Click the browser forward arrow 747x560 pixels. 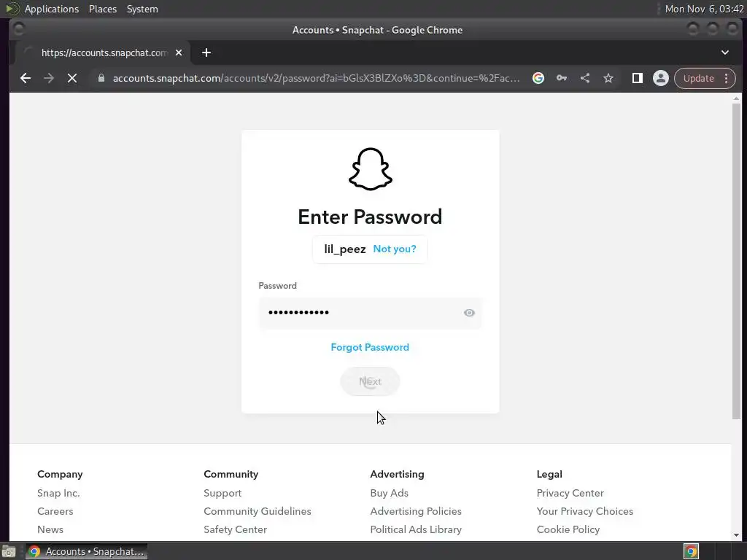tap(49, 78)
